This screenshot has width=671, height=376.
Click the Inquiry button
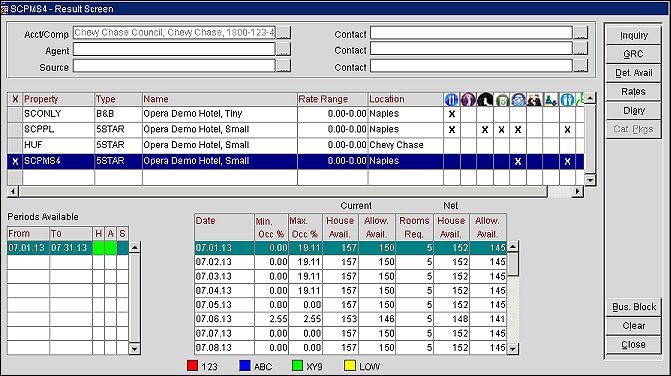click(634, 36)
